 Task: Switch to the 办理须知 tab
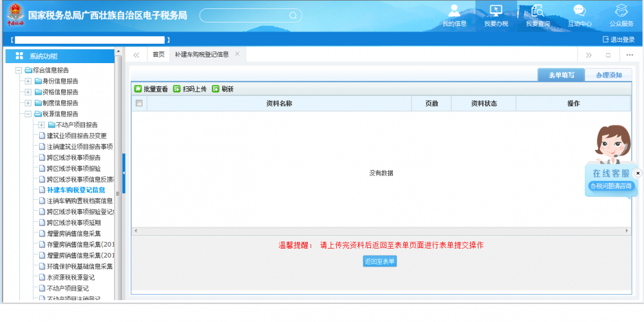pos(609,75)
